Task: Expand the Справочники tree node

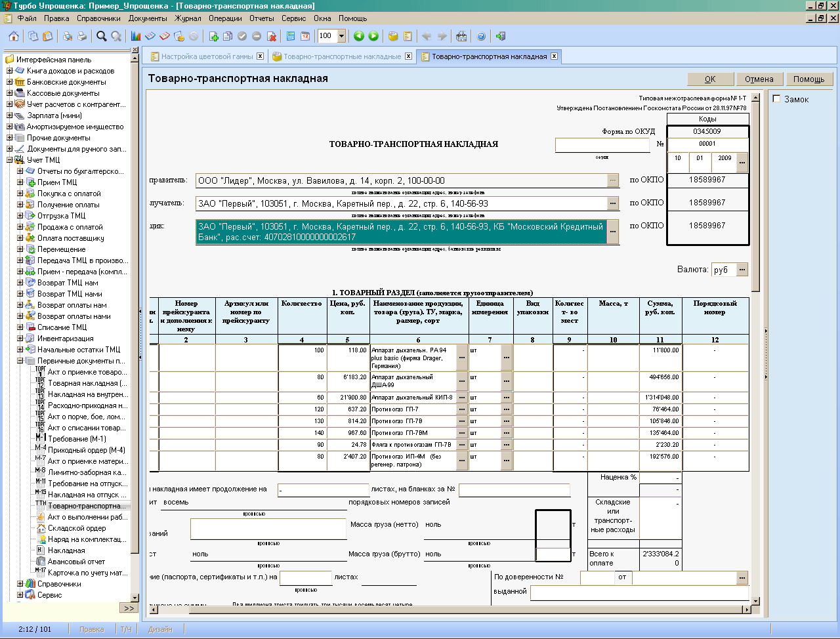Action: [20, 584]
